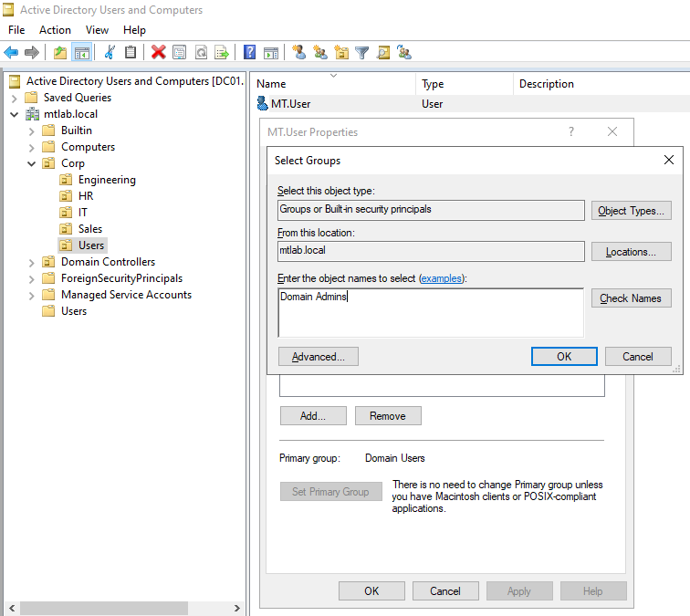Click the object names text box
The image size is (690, 616).
[431, 313]
